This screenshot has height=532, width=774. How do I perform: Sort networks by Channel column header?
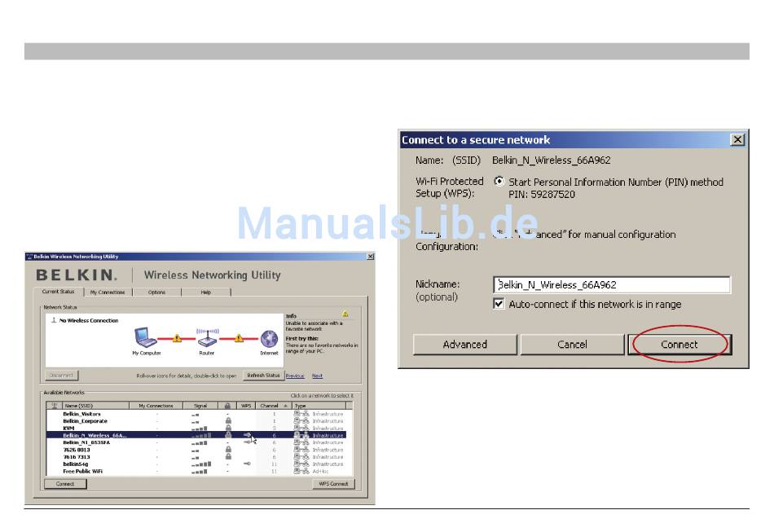(270, 405)
